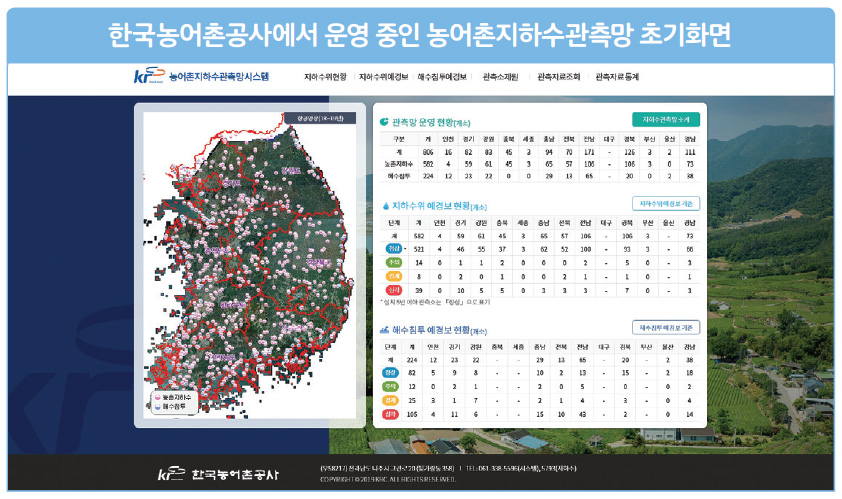The width and height of the screenshot is (842, 499).
Task: Click the orange 경계 badge in seawater intrusion table
Action: pyautogui.click(x=390, y=401)
